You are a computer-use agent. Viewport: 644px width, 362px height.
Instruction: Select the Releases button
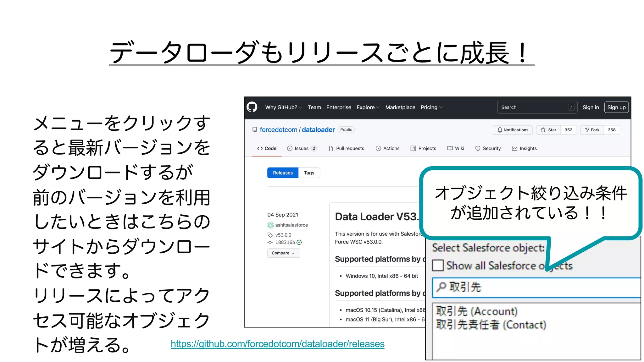(283, 173)
